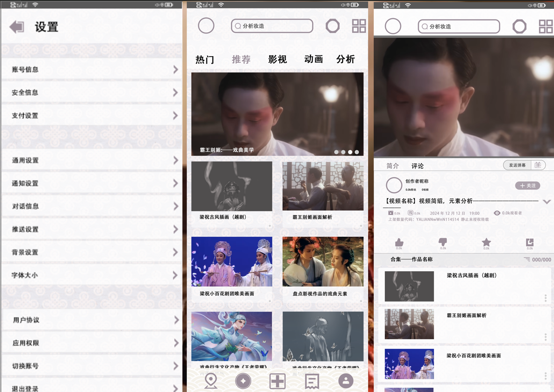Image resolution: width=554 pixels, height=392 pixels.
Task: Expand the 支付设置 row chevron
Action: 176,116
